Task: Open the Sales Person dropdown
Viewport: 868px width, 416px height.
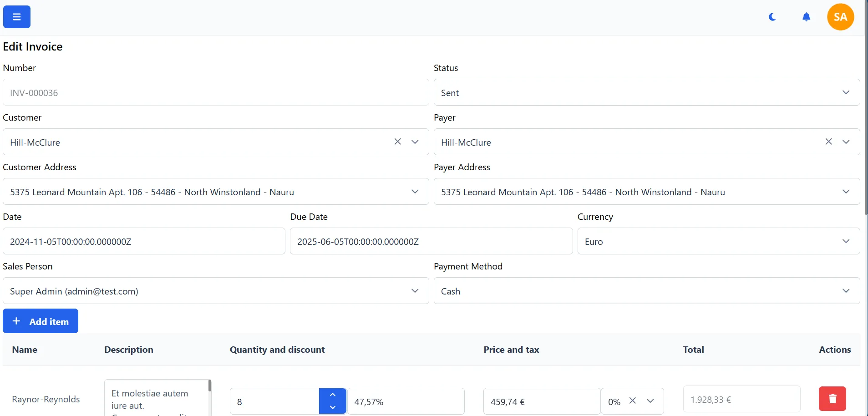Action: pyautogui.click(x=415, y=291)
